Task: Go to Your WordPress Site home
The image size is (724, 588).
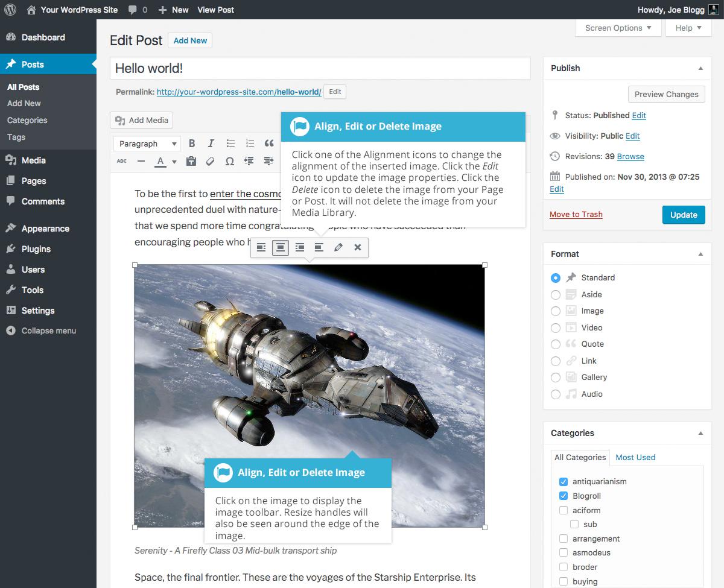Action: click(72, 10)
